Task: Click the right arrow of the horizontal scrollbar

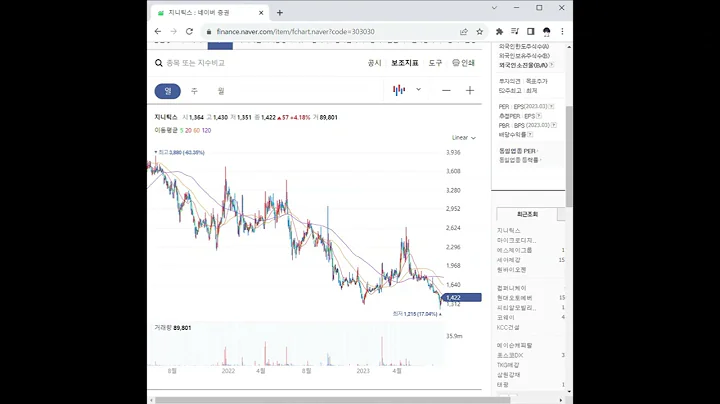Action: (x=561, y=400)
